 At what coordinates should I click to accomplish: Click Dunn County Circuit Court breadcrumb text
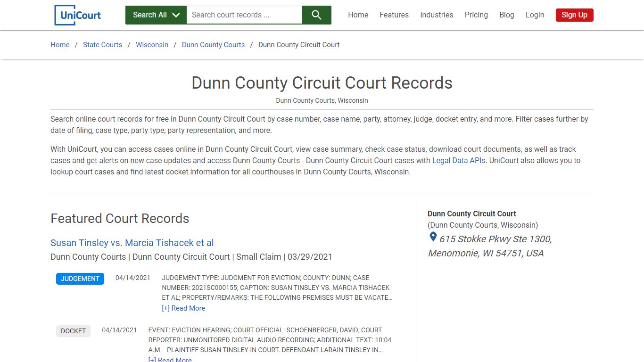299,45
